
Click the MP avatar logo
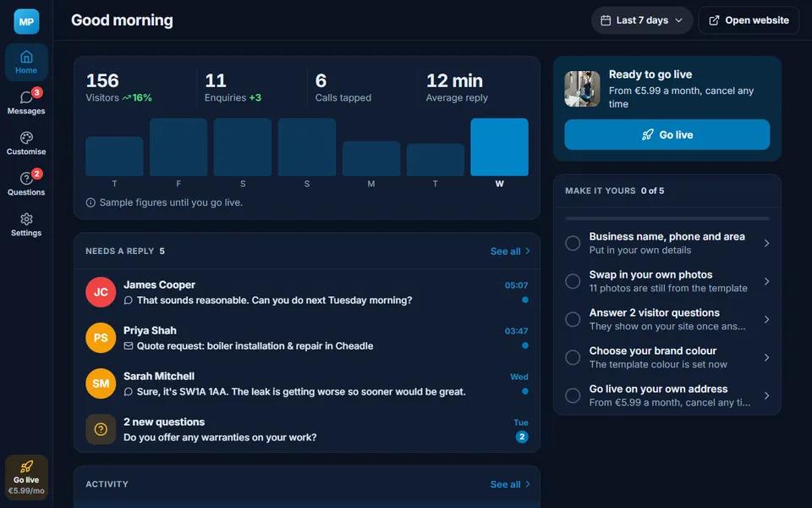click(x=26, y=22)
